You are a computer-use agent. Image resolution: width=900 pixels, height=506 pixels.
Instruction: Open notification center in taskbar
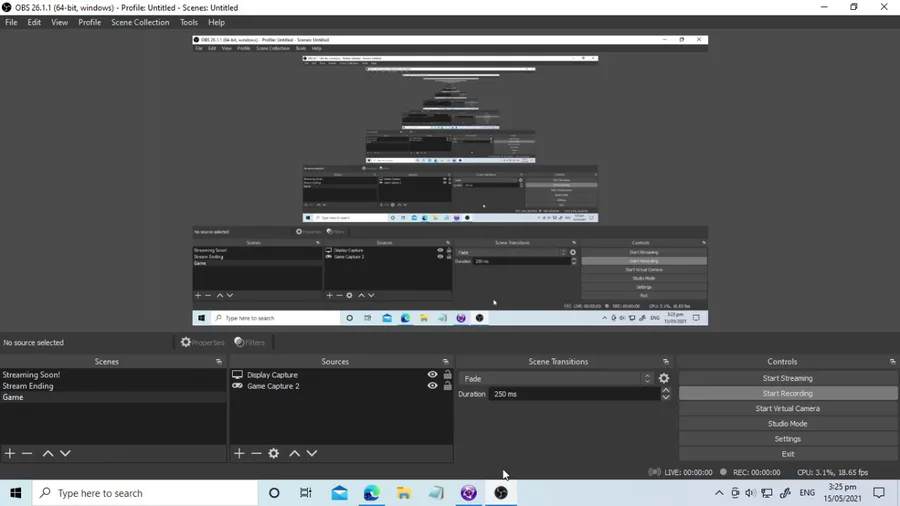[879, 493]
